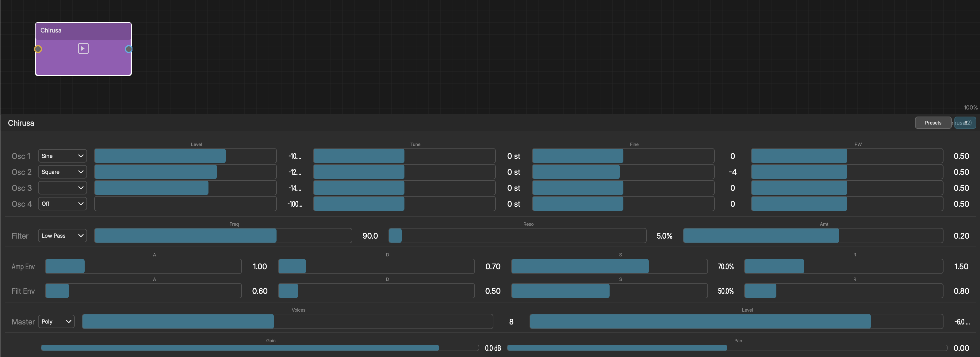Adjust the Amp Env Release slider
The width and height of the screenshot is (980, 357).
pos(844,266)
